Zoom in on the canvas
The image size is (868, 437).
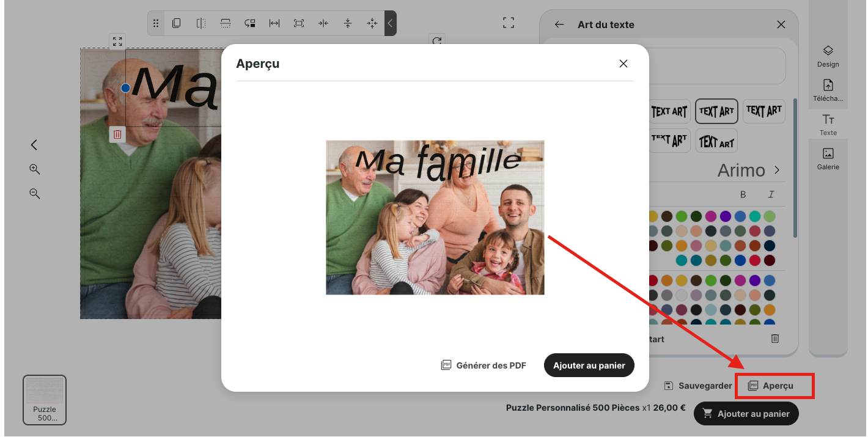[x=35, y=169]
